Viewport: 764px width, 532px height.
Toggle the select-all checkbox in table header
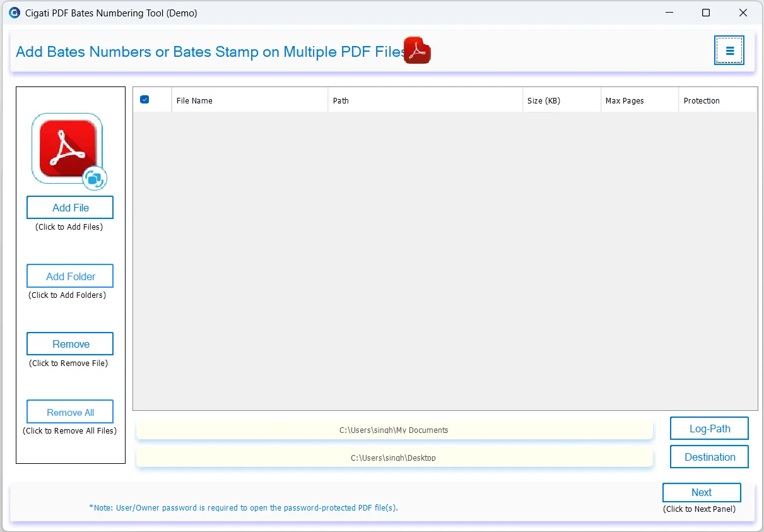coord(144,100)
